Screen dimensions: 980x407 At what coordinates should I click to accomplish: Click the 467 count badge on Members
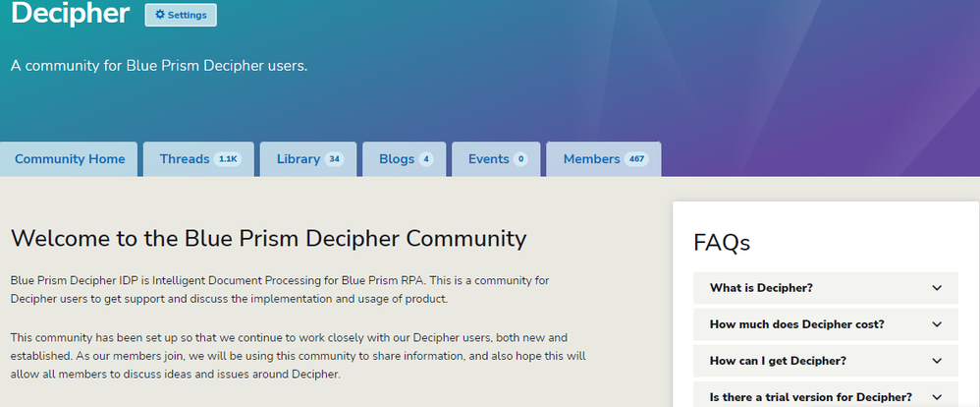[636, 159]
